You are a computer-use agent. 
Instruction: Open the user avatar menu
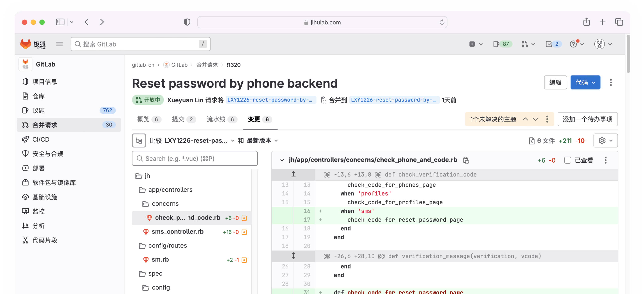(603, 44)
